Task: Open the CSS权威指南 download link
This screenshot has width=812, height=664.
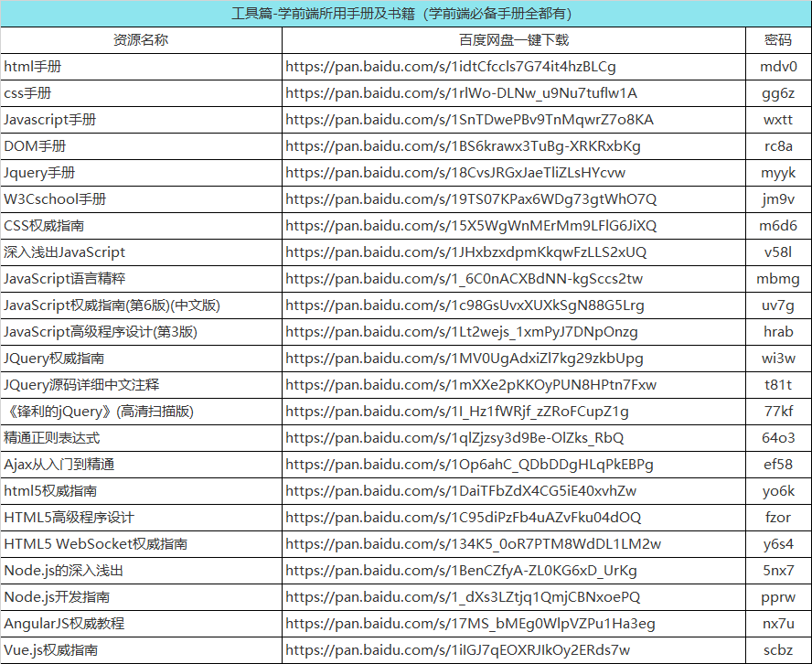Action: 471,226
